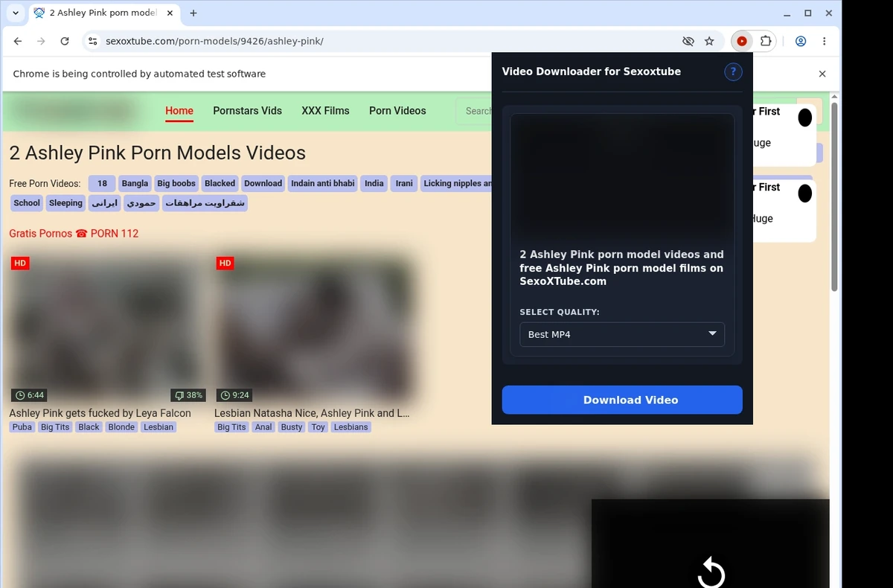The width and height of the screenshot is (893, 588).
Task: Click the 9:24 duration label
Action: pyautogui.click(x=235, y=395)
